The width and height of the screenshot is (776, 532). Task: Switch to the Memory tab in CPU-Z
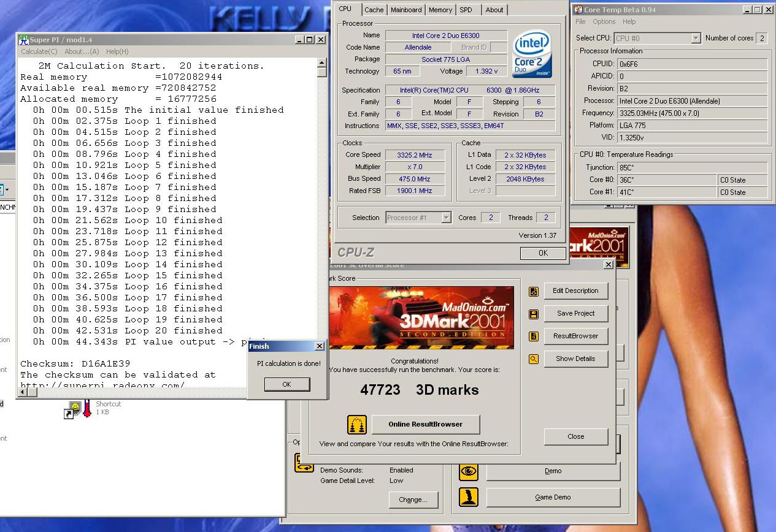[440, 10]
